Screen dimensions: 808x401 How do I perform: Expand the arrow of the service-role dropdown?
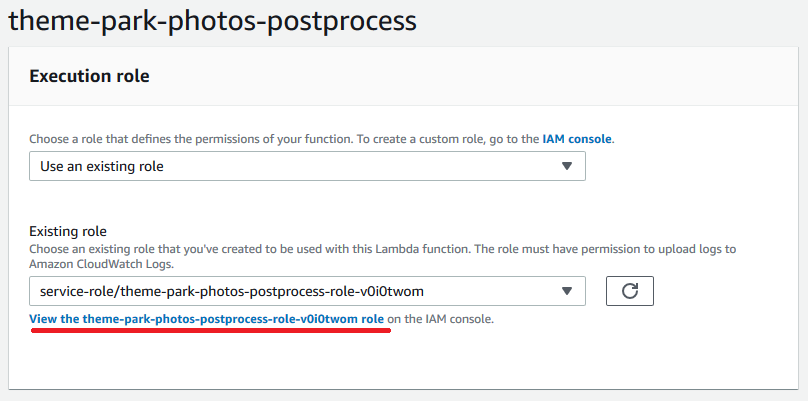567,291
